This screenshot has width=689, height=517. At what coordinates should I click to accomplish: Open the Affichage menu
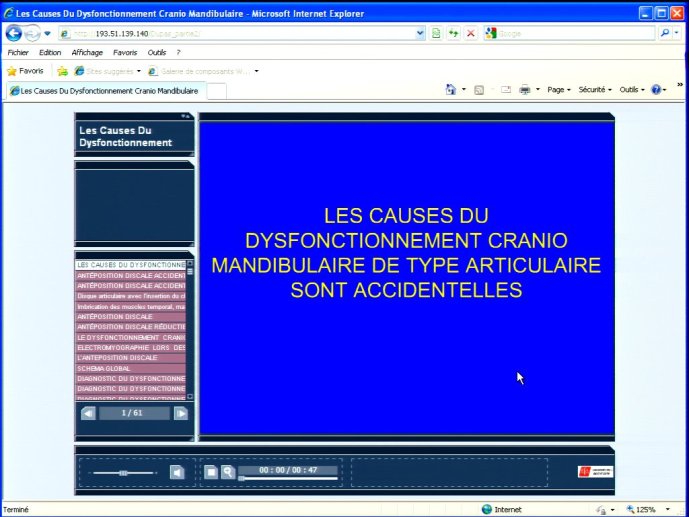click(87, 53)
